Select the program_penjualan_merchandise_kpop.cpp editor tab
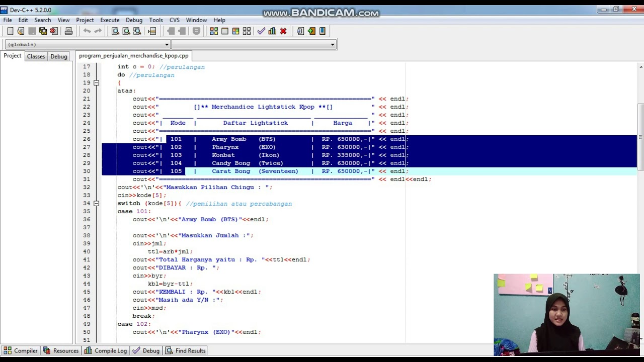Screen dimensions: 644x362 click(134, 56)
